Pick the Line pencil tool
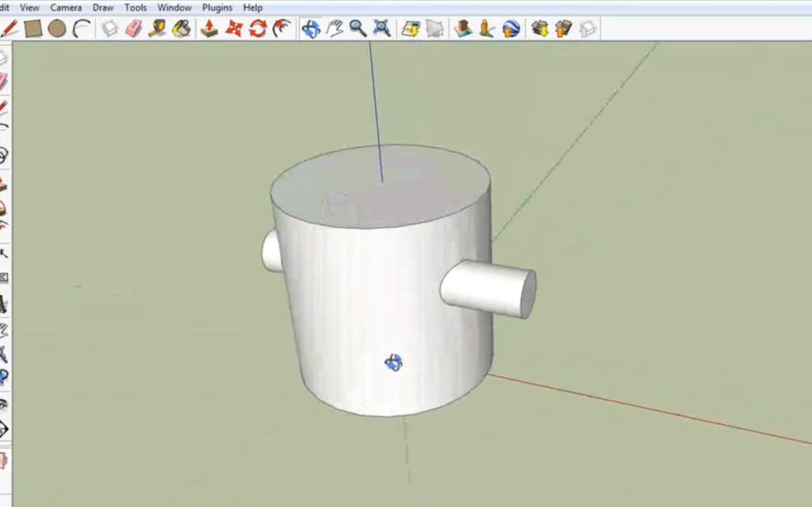 (11, 27)
